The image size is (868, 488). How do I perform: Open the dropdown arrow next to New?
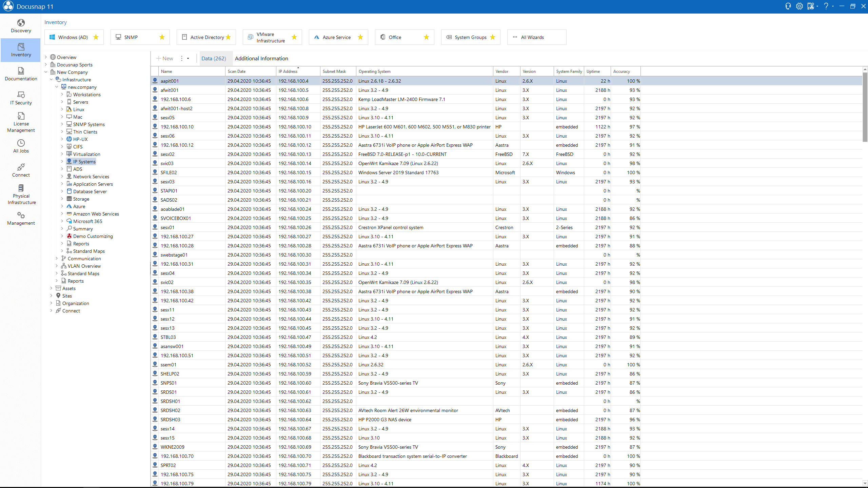188,59
